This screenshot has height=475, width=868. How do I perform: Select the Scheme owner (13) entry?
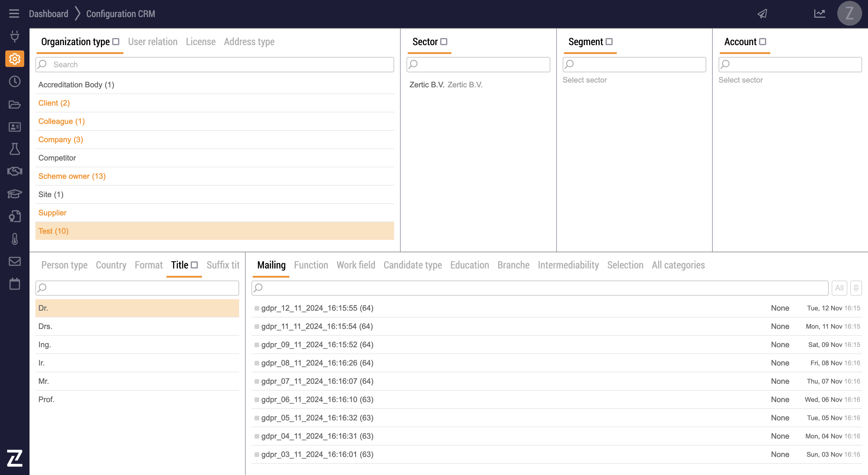coord(72,176)
